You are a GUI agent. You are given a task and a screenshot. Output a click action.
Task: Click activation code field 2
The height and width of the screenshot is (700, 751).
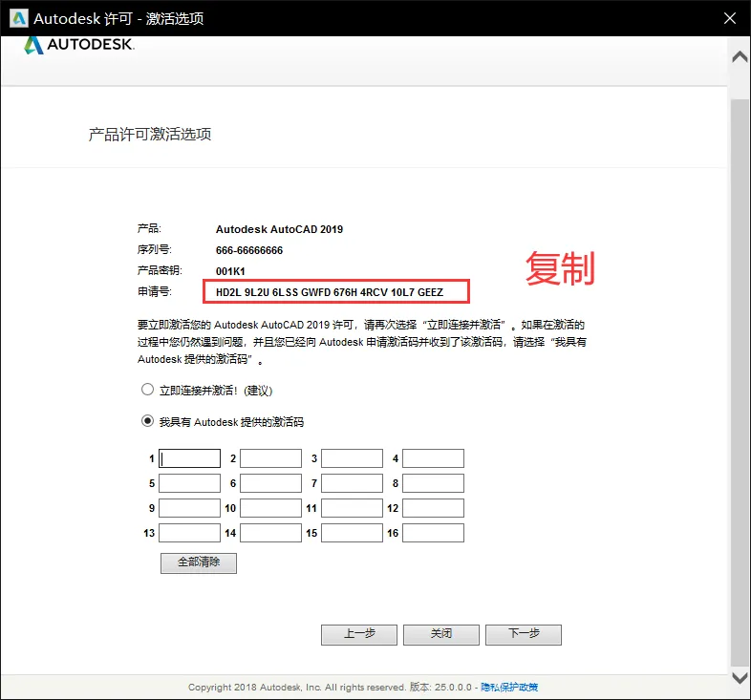[x=270, y=458]
